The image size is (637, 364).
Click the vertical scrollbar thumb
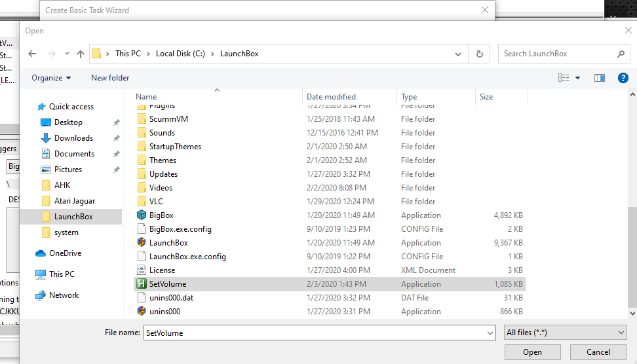(x=632, y=257)
